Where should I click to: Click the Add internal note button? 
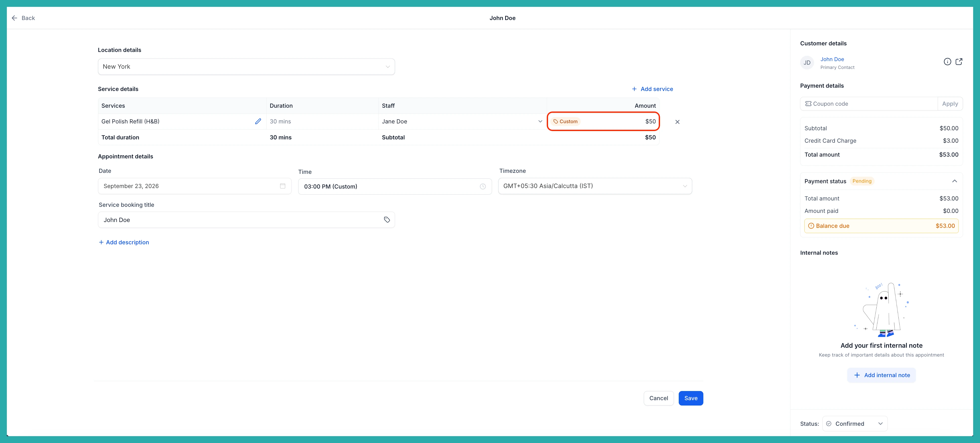pos(881,375)
